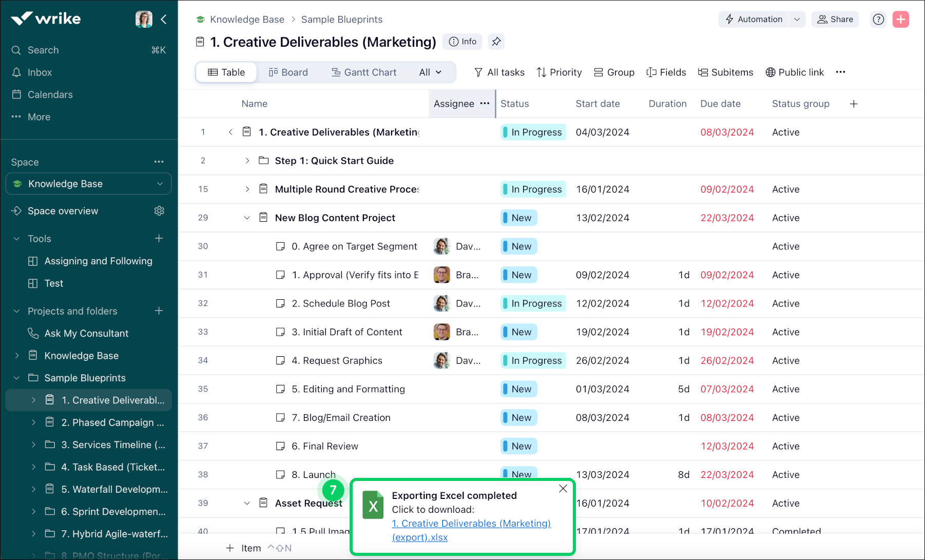Open the Automation dropdown arrow
925x560 pixels.
797,20
